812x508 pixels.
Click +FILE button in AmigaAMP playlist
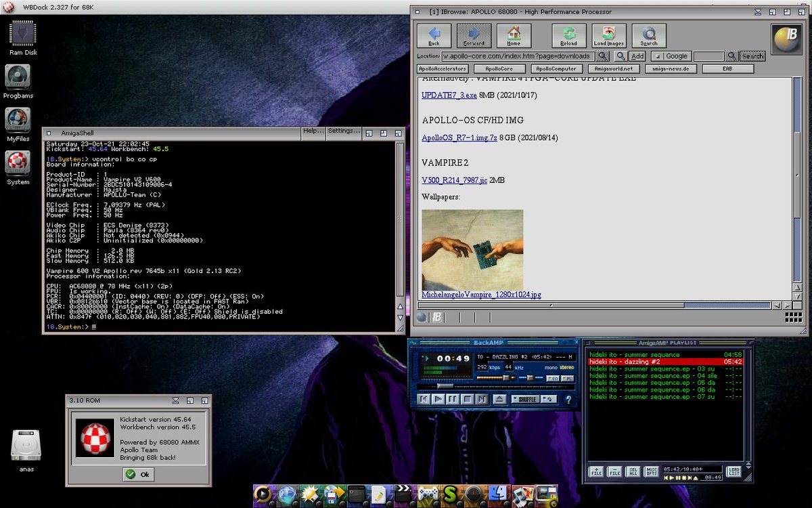[596, 471]
